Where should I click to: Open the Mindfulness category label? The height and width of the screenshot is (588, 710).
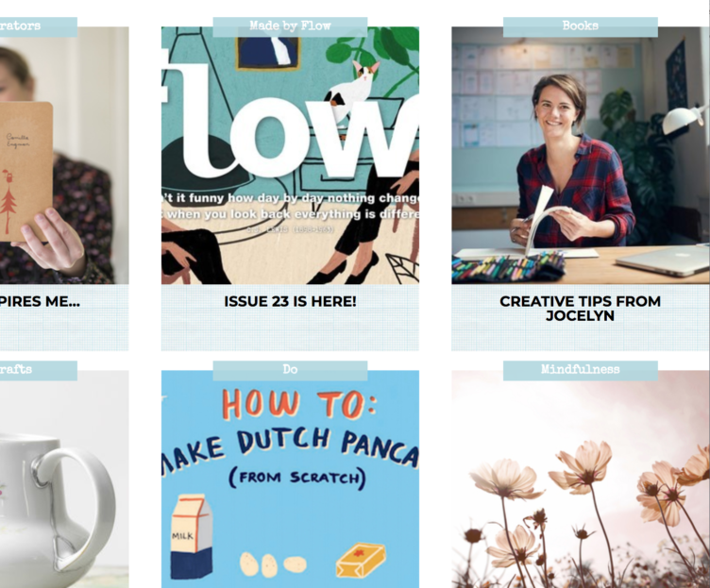tap(580, 370)
